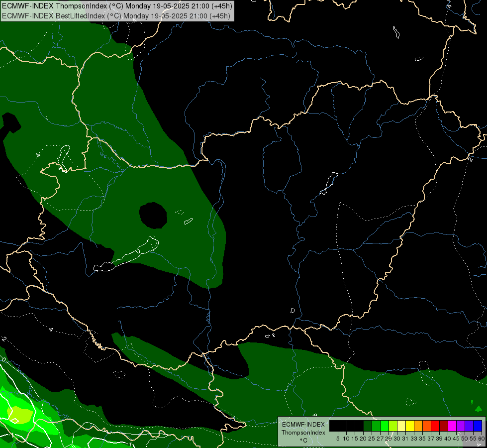Click legend scale value '39'
This screenshot has width=487, height=448.
coord(439,439)
